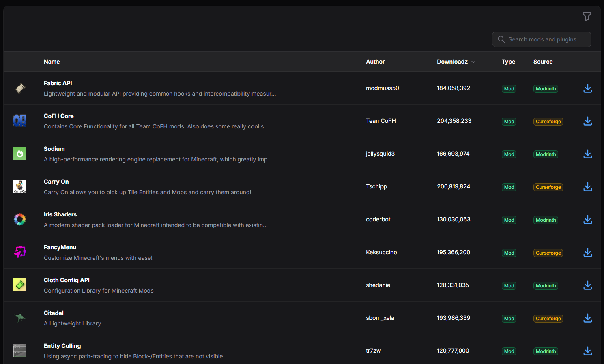Sort by the Downloadz column chevron
Image resolution: width=604 pixels, height=364 pixels.
point(473,62)
